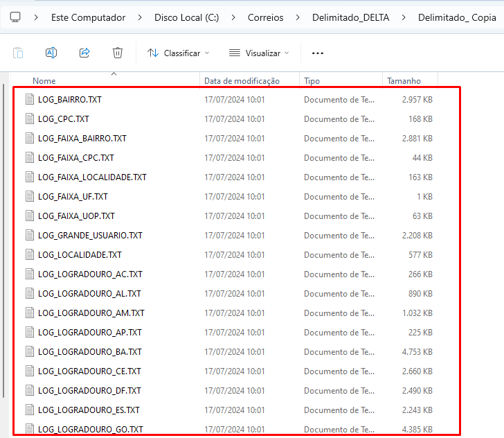Click the Paste clipboard icon
This screenshot has height=438, width=504.
tap(18, 53)
